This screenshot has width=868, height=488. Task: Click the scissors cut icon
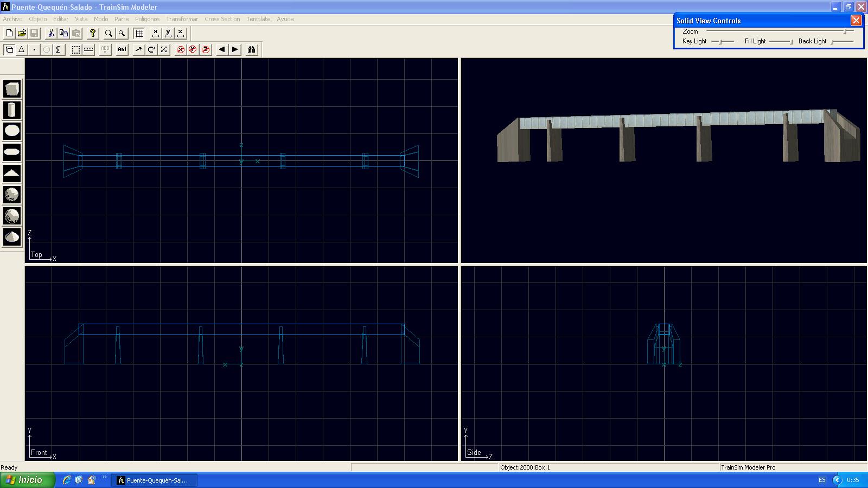(x=51, y=33)
